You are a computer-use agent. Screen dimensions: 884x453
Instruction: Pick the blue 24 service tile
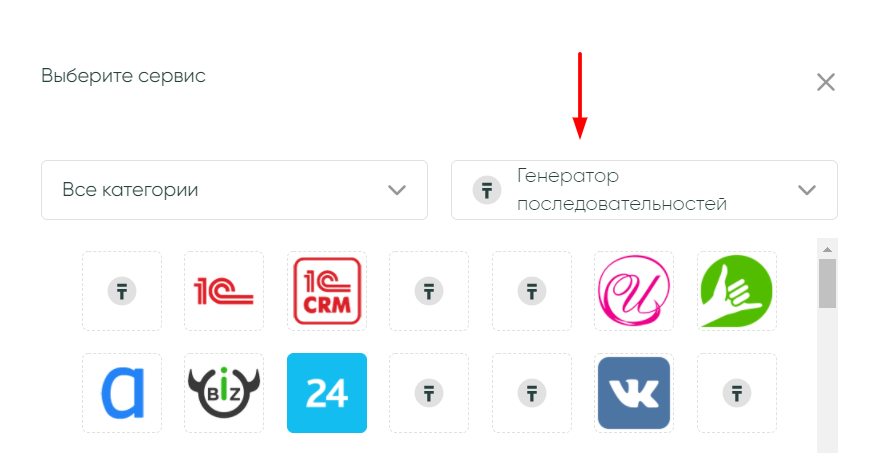[327, 393]
